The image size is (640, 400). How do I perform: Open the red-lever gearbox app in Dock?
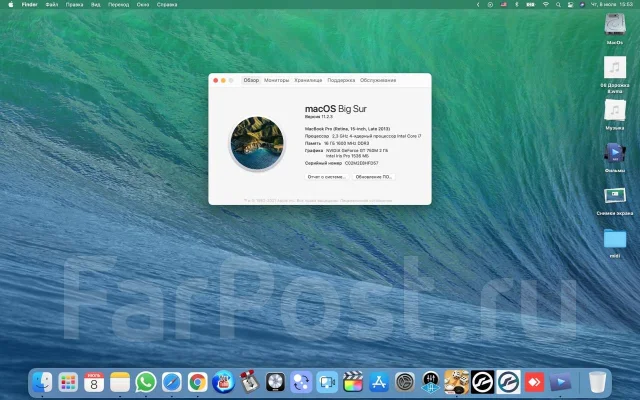click(249, 382)
